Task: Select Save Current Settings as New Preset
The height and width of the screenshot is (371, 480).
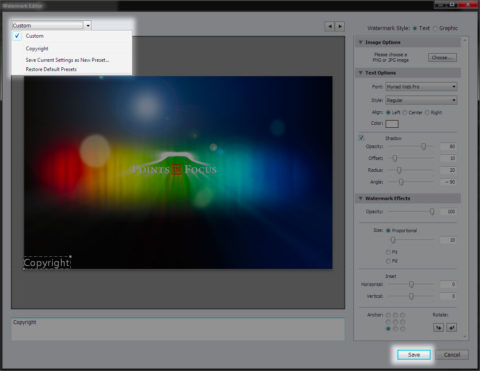Action: tap(67, 60)
